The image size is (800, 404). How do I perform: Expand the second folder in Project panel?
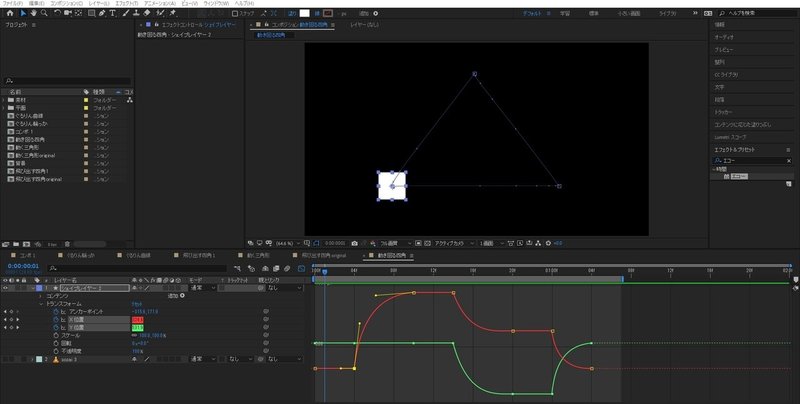pyautogui.click(x=4, y=108)
